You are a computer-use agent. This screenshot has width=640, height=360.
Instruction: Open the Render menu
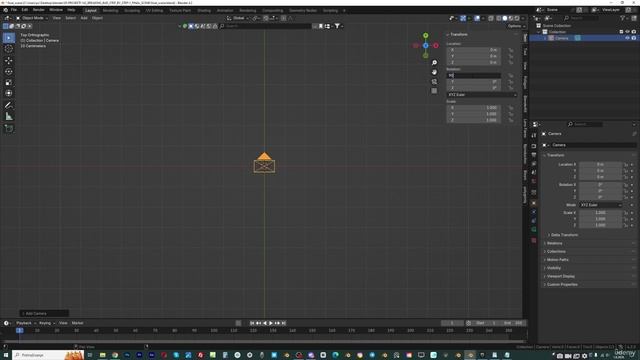pyautogui.click(x=39, y=10)
